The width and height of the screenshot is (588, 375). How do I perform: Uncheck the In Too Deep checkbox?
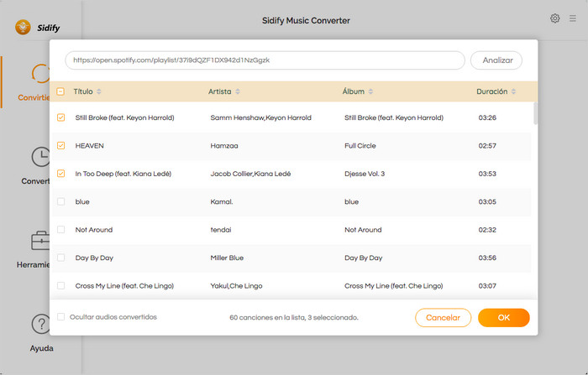(x=60, y=174)
